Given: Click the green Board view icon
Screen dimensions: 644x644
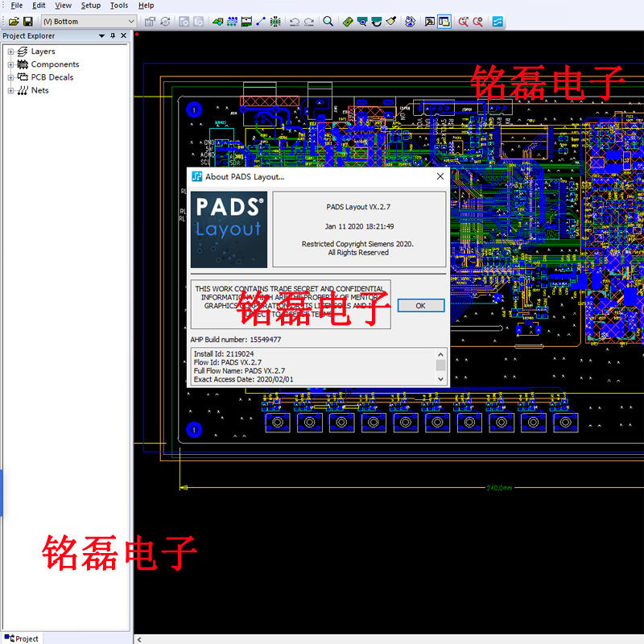Looking at the screenshot, I should click(348, 22).
